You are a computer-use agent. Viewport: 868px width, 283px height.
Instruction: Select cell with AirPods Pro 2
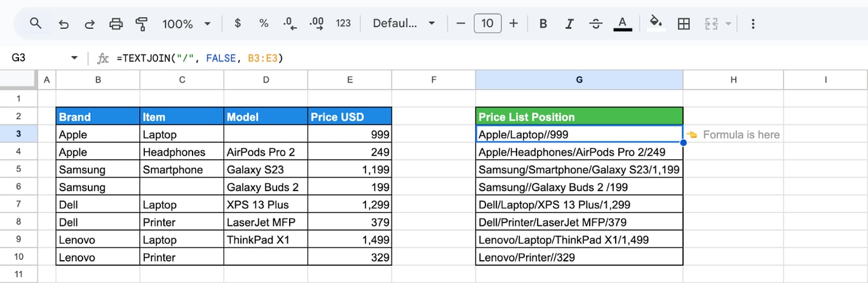point(266,152)
